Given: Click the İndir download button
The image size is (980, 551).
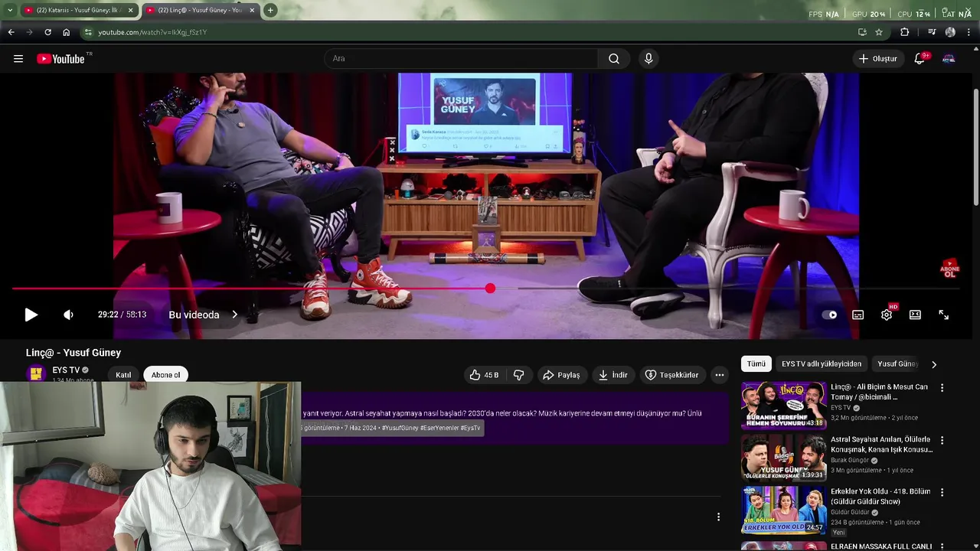Looking at the screenshot, I should [613, 375].
